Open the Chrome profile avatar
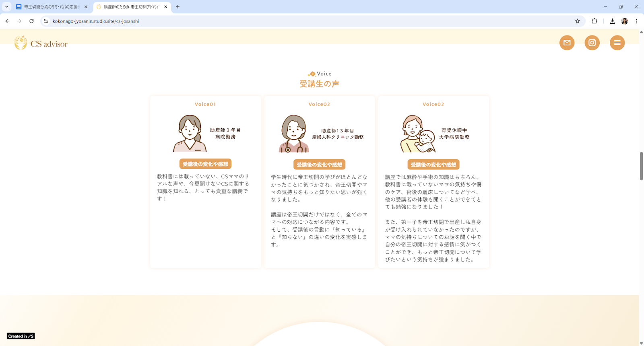Screen dimensions: 644x346 pos(625,21)
